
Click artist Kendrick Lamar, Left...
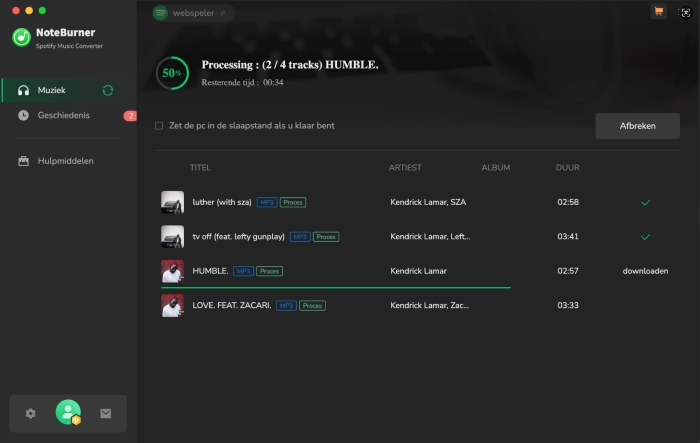click(x=430, y=237)
